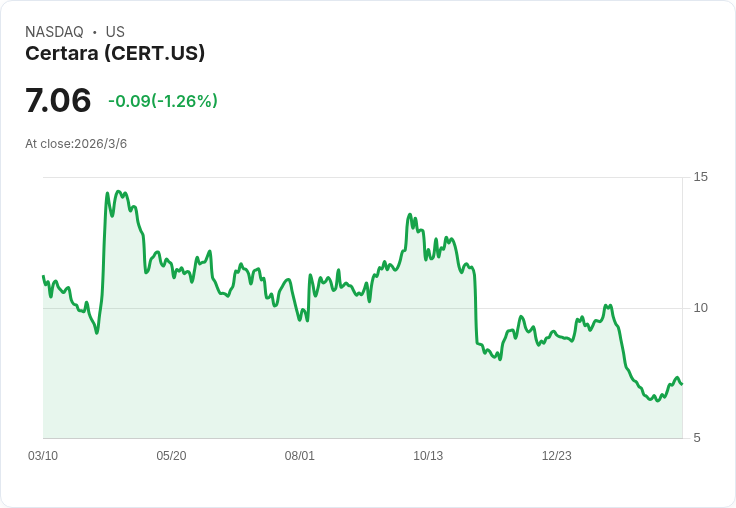Click the -0.09(-1.26%) price change
The width and height of the screenshot is (736, 508).
(163, 101)
